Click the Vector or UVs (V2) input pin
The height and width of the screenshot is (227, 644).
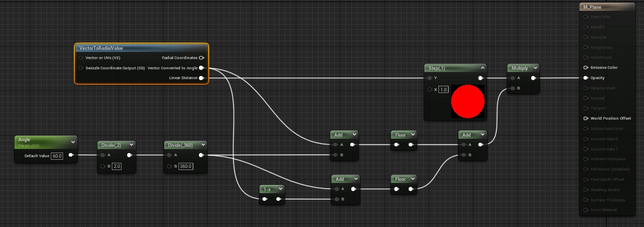pos(81,58)
